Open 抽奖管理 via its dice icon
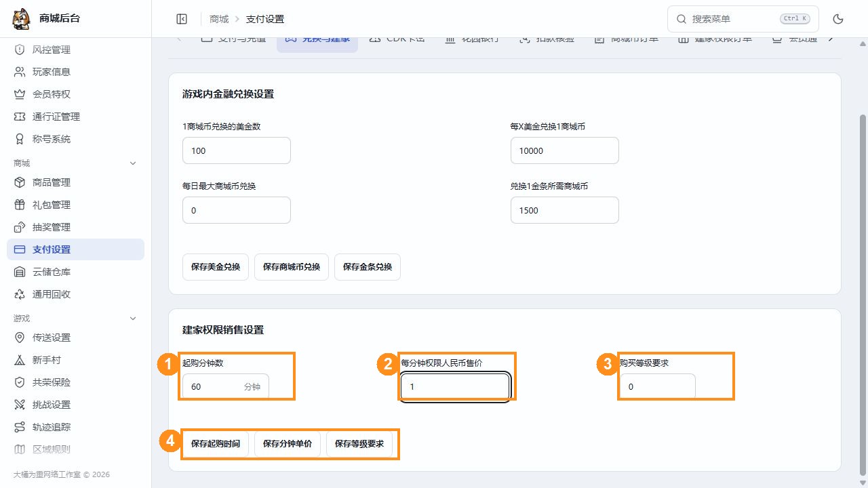The width and height of the screenshot is (868, 488). [x=20, y=227]
